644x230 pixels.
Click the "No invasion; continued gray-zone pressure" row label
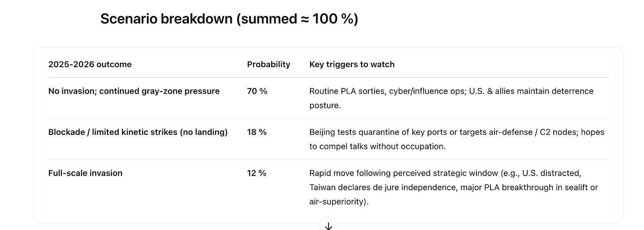click(x=134, y=92)
